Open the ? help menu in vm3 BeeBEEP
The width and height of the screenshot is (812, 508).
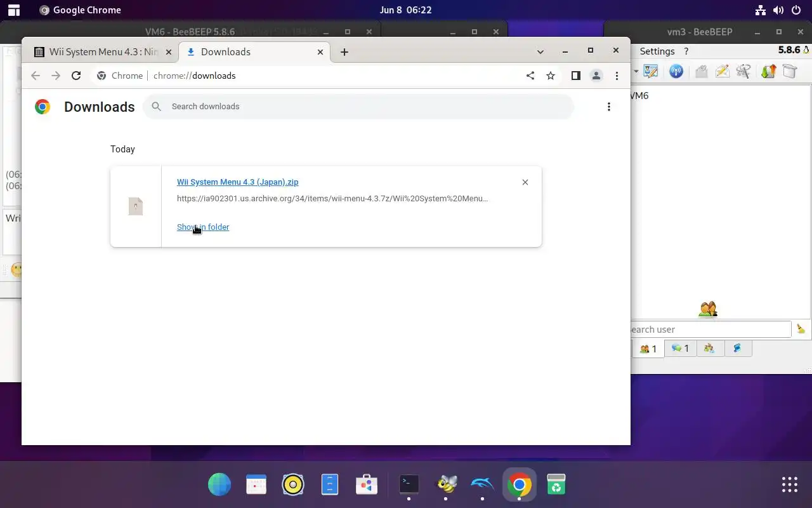click(686, 51)
